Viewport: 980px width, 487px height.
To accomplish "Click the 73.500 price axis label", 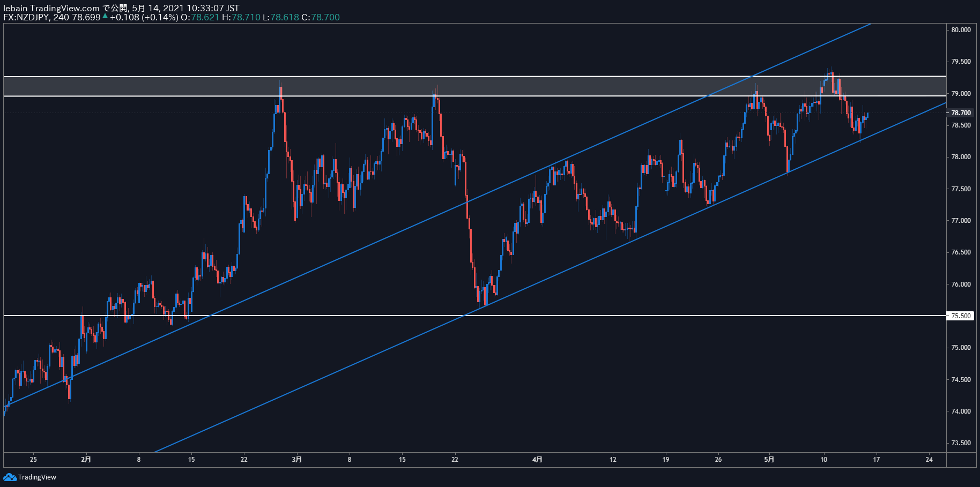I will click(x=961, y=443).
